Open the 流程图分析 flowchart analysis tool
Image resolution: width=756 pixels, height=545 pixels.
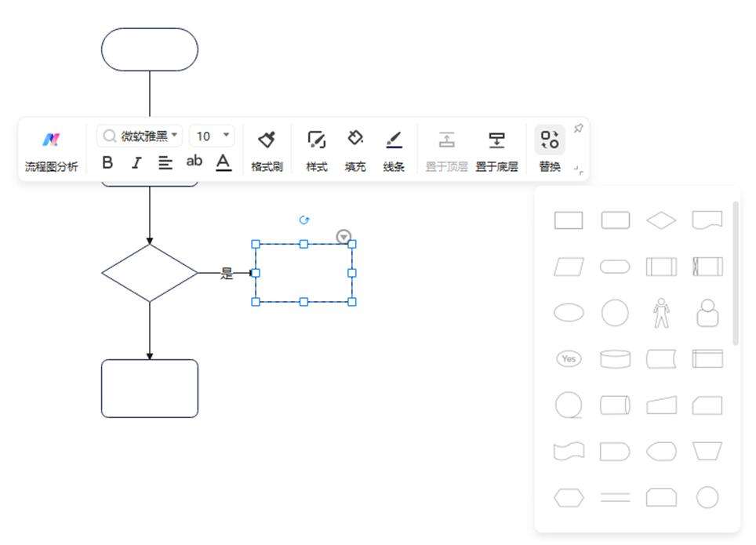51,149
